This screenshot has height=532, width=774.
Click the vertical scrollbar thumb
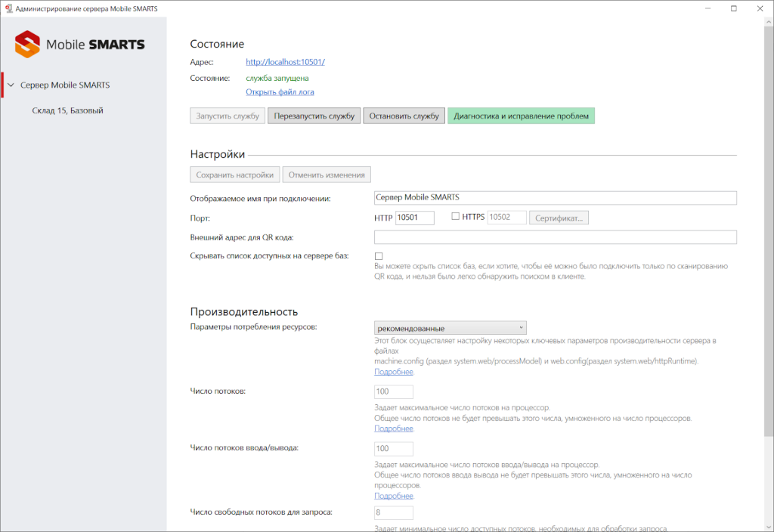tap(769, 231)
